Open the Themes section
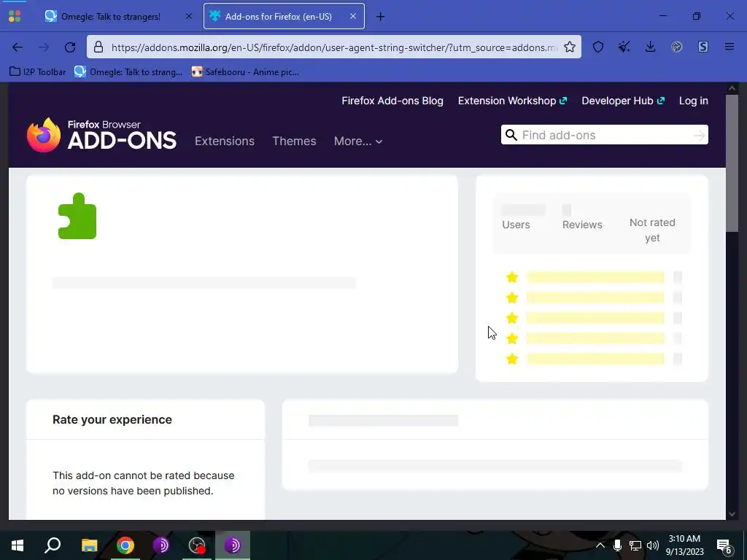The width and height of the screenshot is (747, 560). (x=294, y=141)
